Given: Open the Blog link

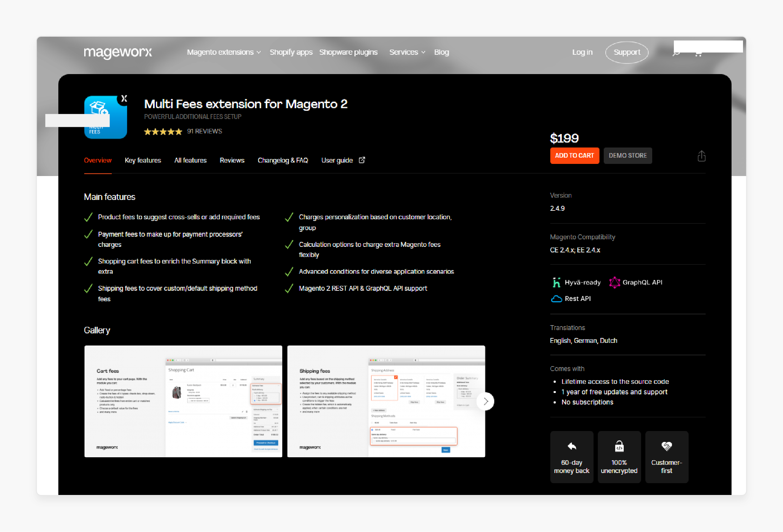Looking at the screenshot, I should point(441,52).
